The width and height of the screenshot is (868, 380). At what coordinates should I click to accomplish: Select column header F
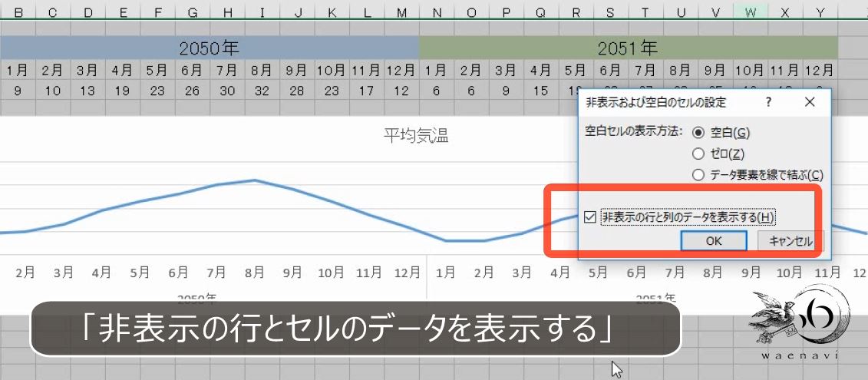(x=157, y=13)
